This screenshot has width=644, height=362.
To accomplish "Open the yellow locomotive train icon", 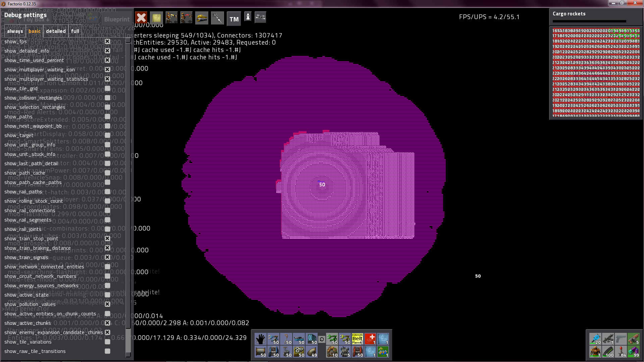I will (x=202, y=18).
